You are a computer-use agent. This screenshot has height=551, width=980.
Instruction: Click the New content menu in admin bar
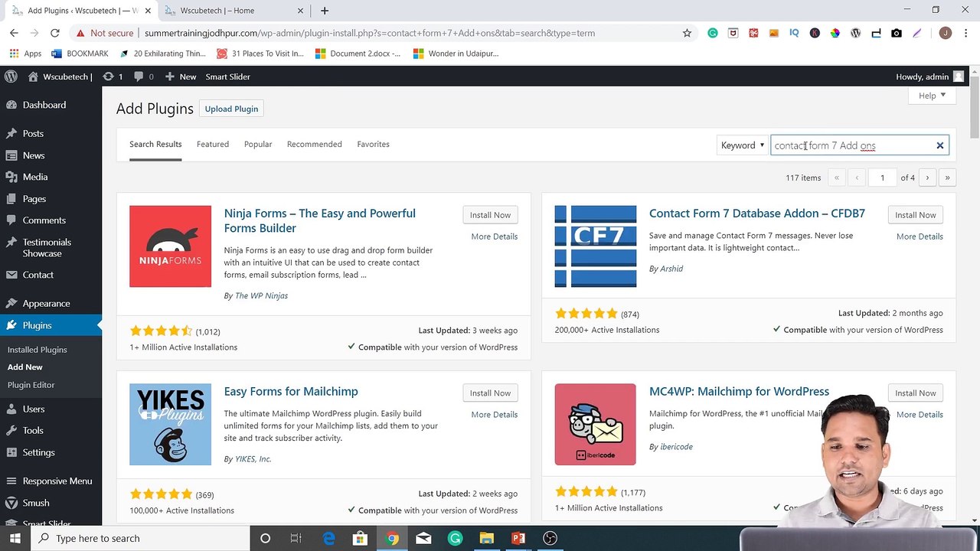click(181, 77)
